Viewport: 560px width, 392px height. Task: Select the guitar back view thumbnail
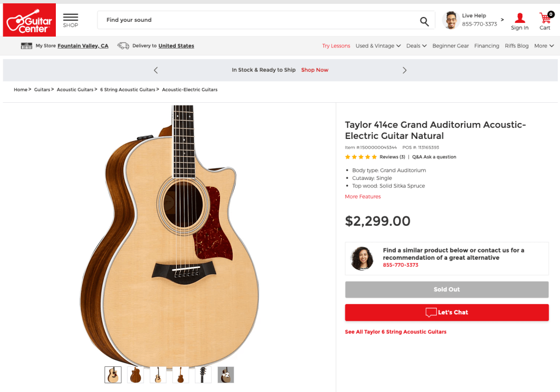[x=135, y=375]
